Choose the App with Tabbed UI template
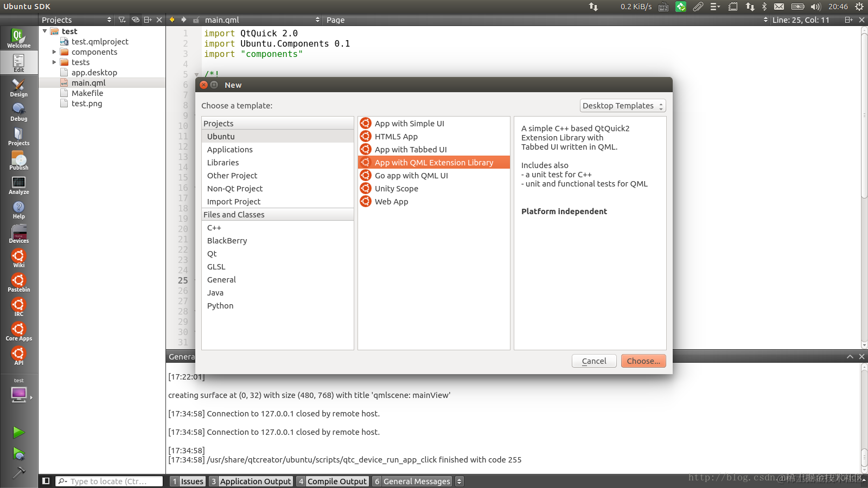Image resolution: width=868 pixels, height=488 pixels. [x=434, y=150]
